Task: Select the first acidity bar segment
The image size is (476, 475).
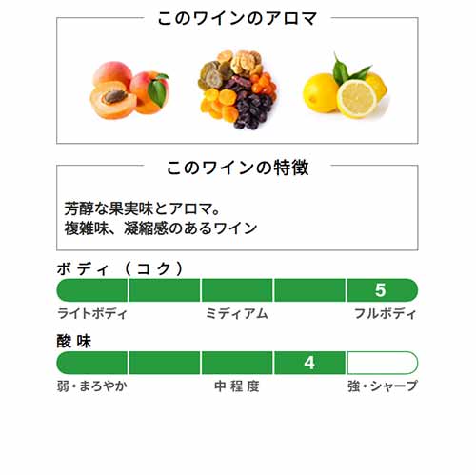Action: pos(92,363)
